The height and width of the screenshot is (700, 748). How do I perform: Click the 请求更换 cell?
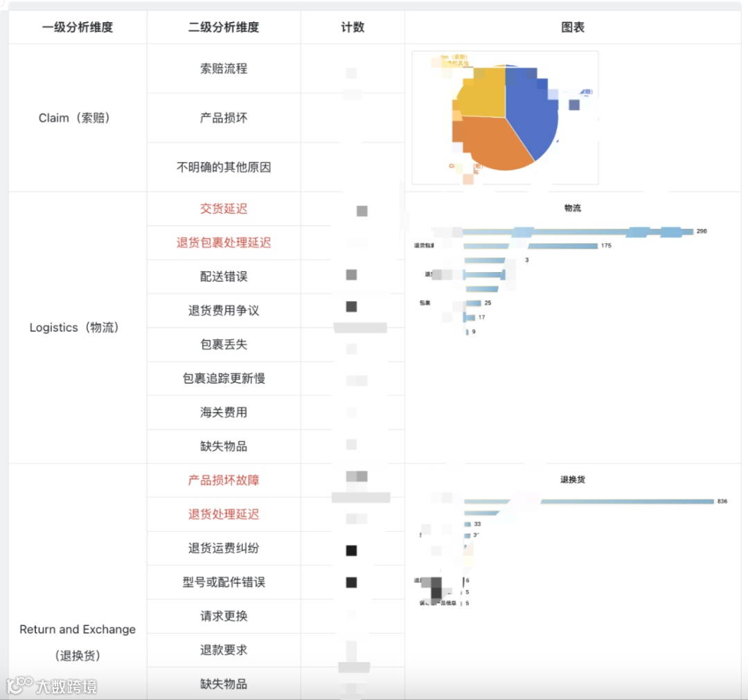[x=224, y=616]
